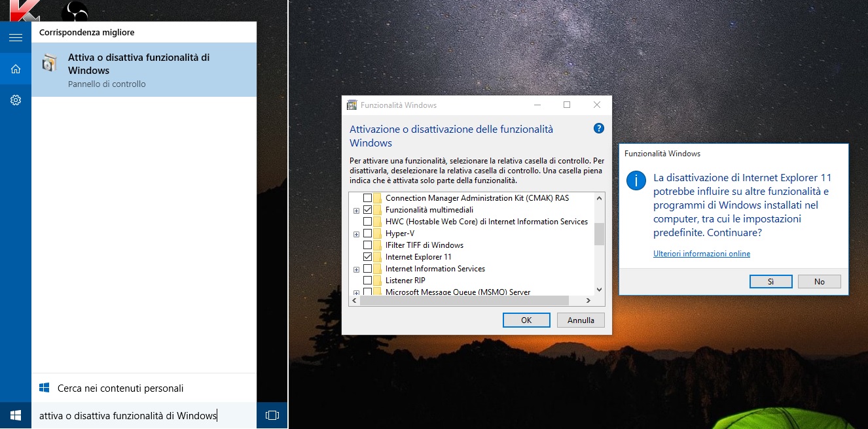Expand the Internet Information Services node
This screenshot has height=429, width=868.
click(x=356, y=269)
